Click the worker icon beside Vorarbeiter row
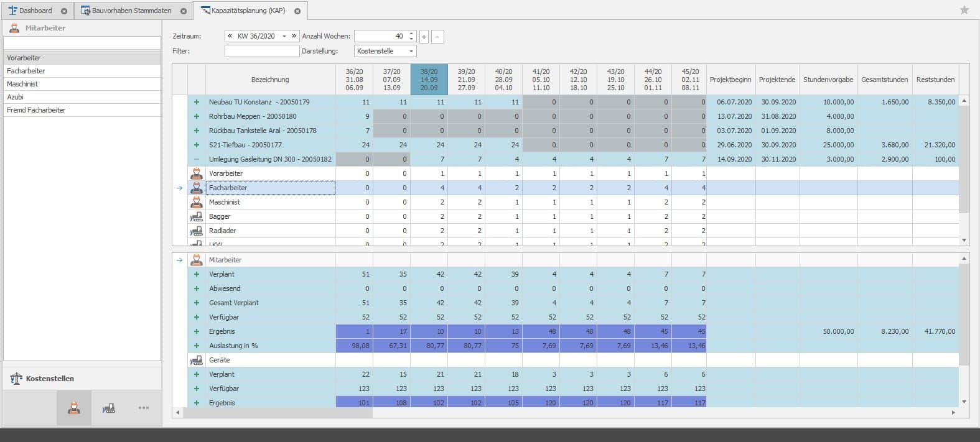Image resolution: width=980 pixels, height=442 pixels. (x=197, y=173)
